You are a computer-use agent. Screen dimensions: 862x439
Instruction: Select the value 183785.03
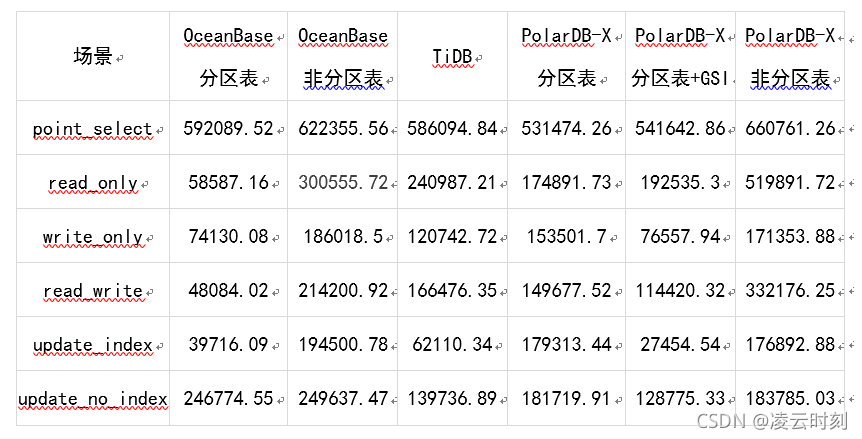790,398
